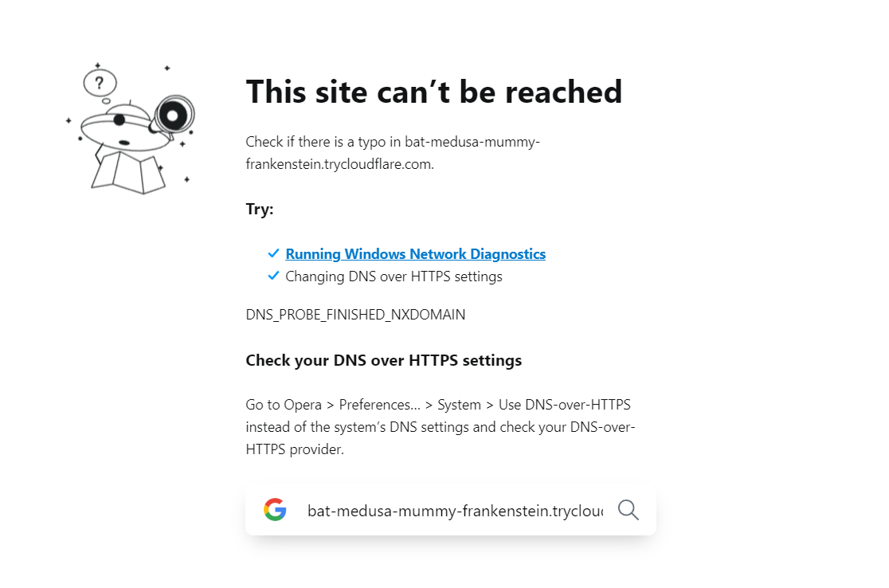Click the "HTTPS provider." final paragraph line
Viewport: 889px width, 588px height.
[295, 449]
